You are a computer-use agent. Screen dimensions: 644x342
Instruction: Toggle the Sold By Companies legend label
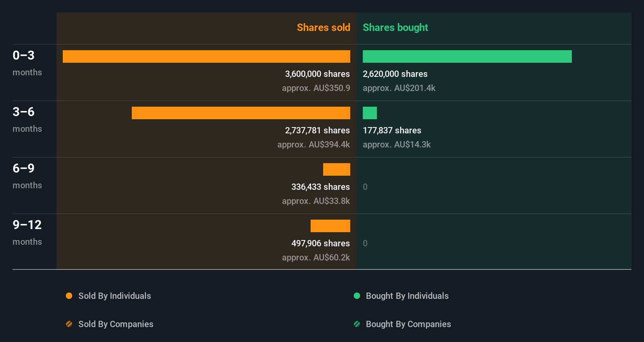tap(116, 324)
